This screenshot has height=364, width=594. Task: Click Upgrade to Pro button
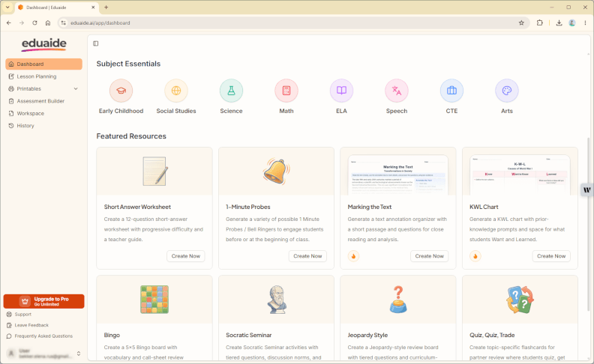pyautogui.click(x=43, y=301)
